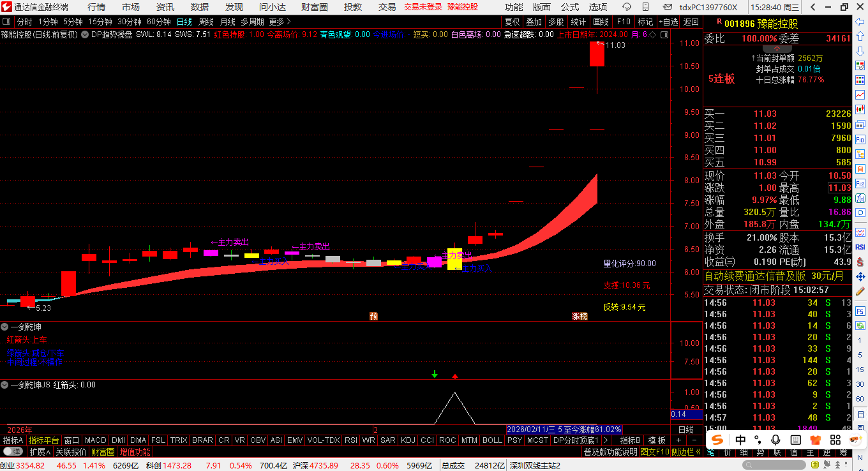The width and height of the screenshot is (868, 471).
Task: Click the 普及版功能说明 link
Action: [x=610, y=452]
